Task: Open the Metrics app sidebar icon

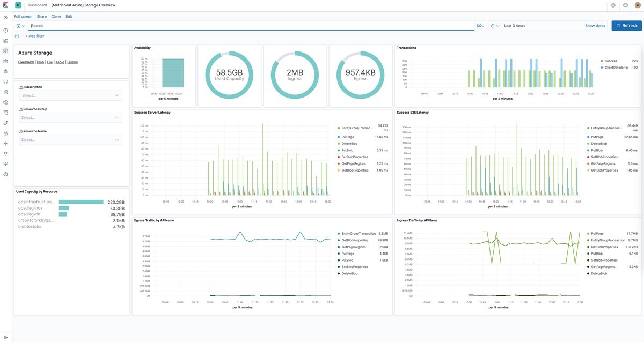Action: click(5, 92)
